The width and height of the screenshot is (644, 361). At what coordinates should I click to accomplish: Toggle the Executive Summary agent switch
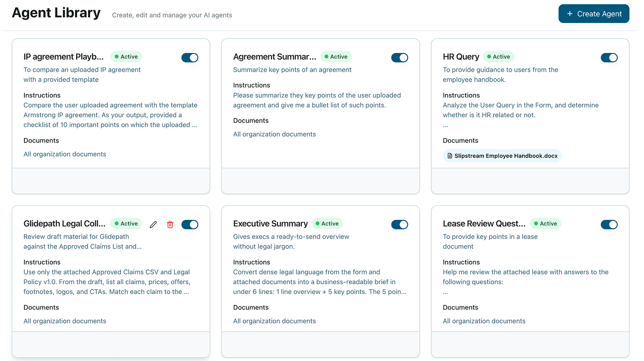coord(399,225)
